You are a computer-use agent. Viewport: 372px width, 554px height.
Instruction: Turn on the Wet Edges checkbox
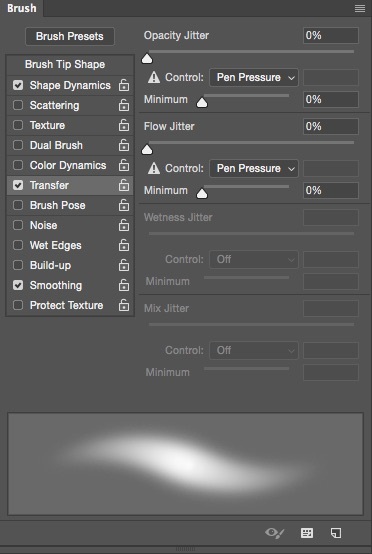click(18, 245)
